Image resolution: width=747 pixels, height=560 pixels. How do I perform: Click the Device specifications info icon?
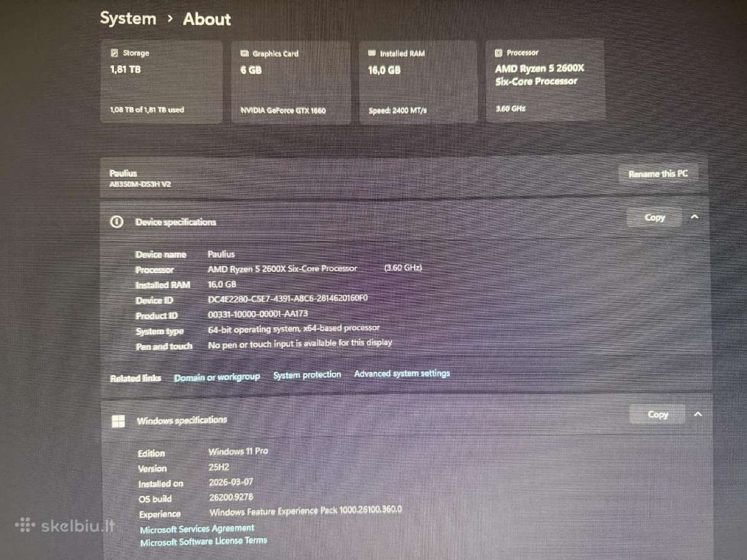coord(116,222)
